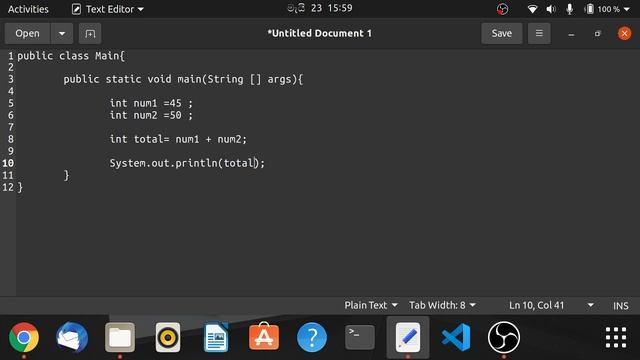Open the hamburger menu button
This screenshot has width=640, height=360.
(539, 33)
